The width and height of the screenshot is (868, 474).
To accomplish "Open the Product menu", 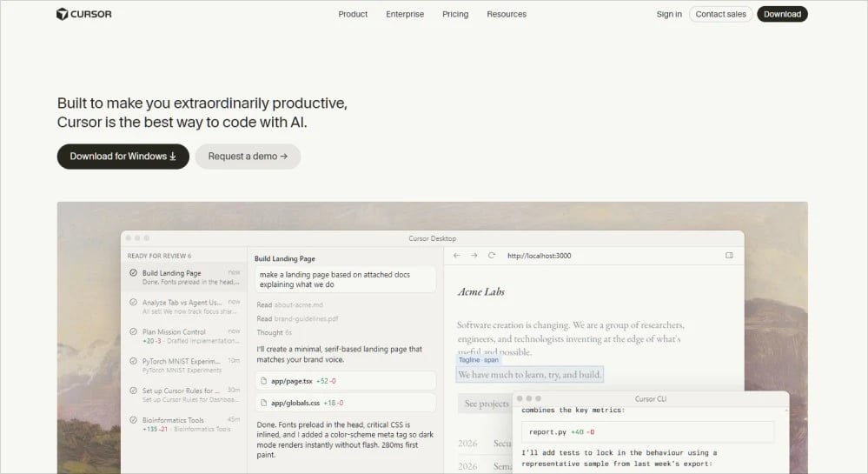I will click(x=353, y=15).
